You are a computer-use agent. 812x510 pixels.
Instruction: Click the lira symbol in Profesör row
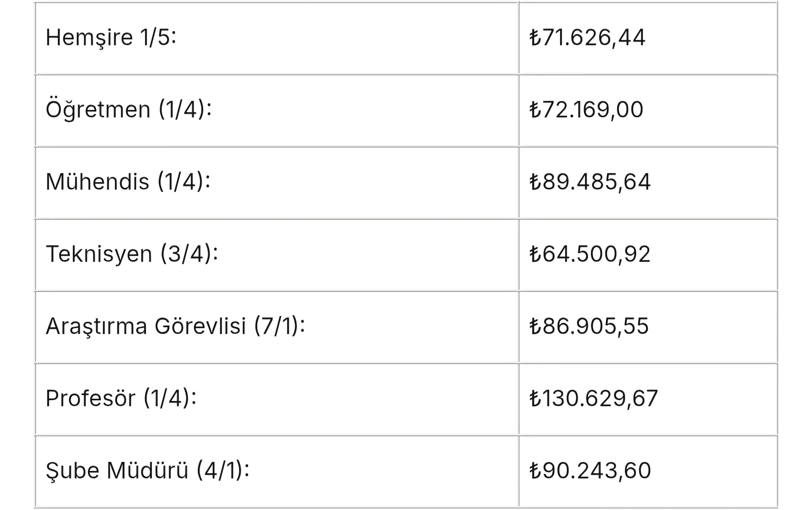tap(535, 398)
